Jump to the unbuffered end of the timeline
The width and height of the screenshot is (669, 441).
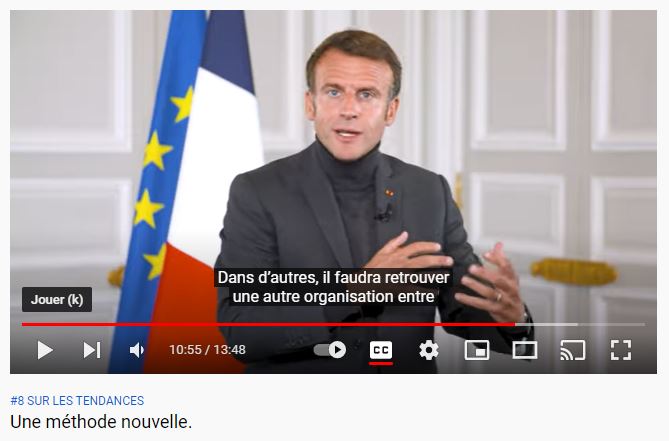coord(611,325)
